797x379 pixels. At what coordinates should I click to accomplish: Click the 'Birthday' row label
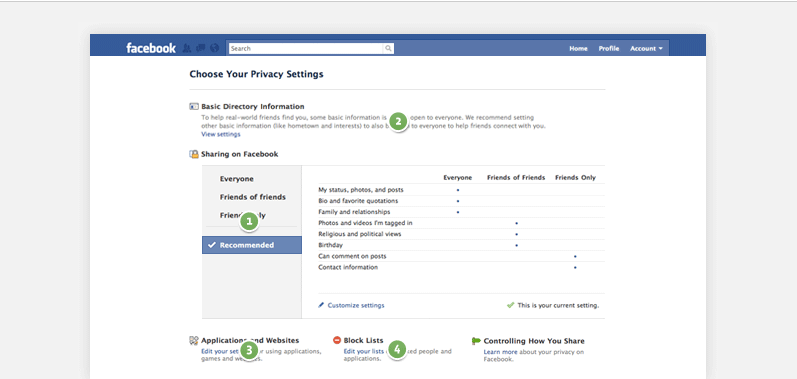click(330, 245)
